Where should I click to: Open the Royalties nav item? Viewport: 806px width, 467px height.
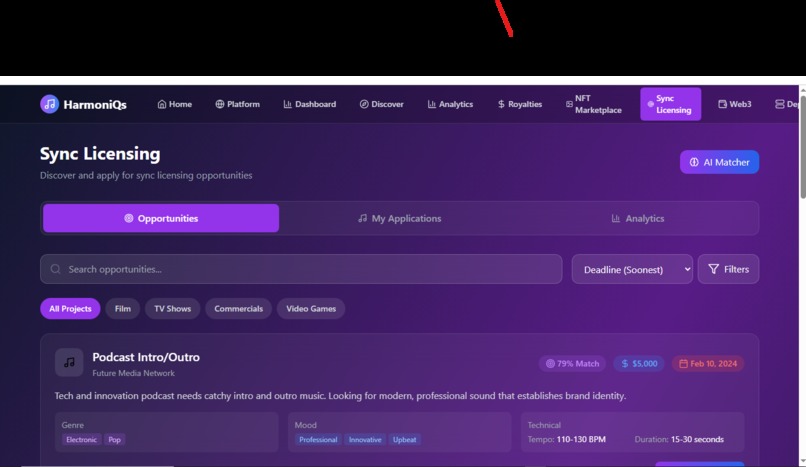[x=520, y=104]
